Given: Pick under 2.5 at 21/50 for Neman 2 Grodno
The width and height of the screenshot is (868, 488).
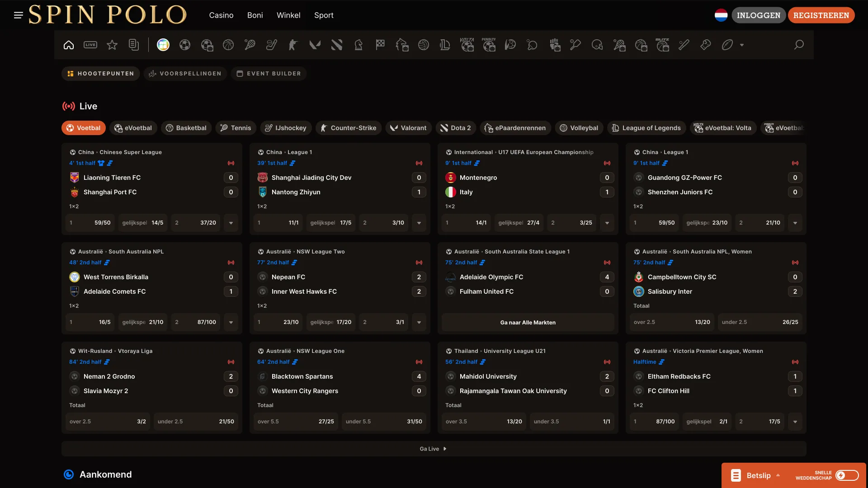Looking at the screenshot, I should (x=196, y=422).
